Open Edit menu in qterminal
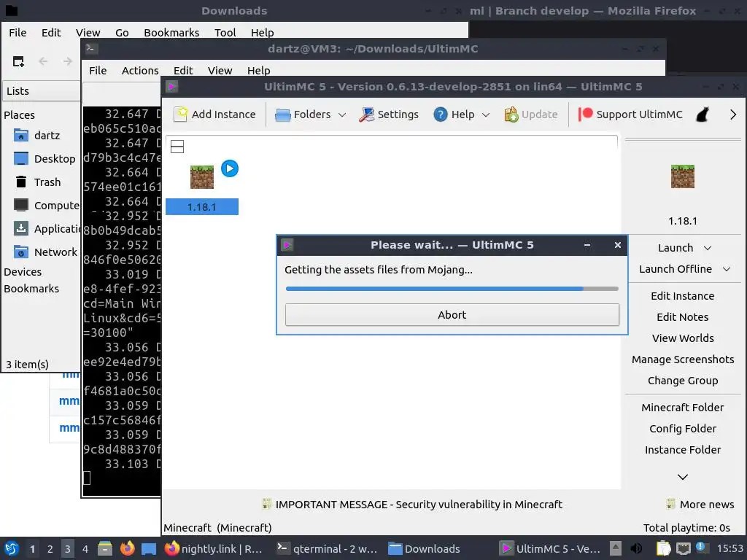Screen dimensions: 747x560 click(x=183, y=71)
